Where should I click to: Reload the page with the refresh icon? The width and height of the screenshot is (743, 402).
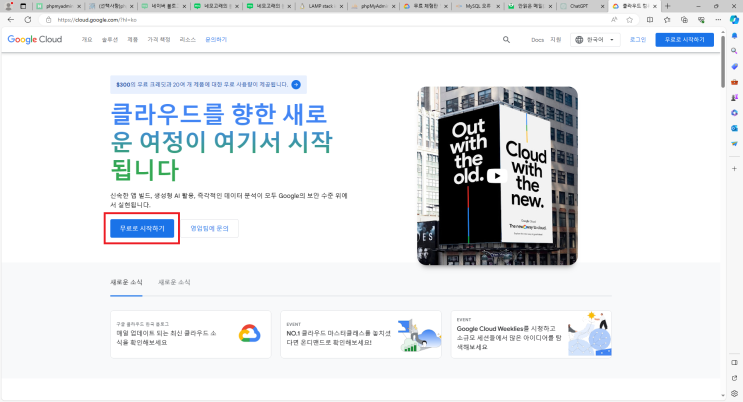(28, 20)
